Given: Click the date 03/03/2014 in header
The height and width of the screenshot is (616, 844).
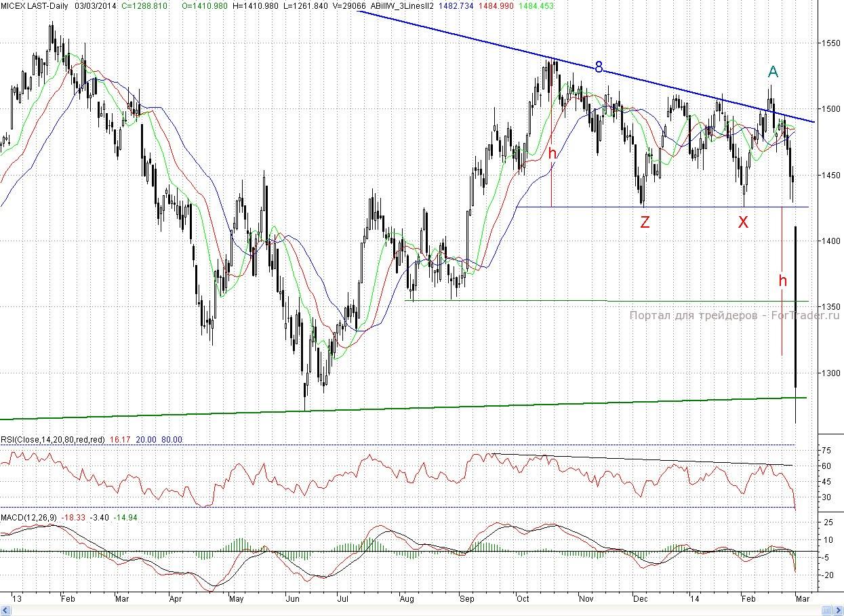Looking at the screenshot, I should point(97,5).
